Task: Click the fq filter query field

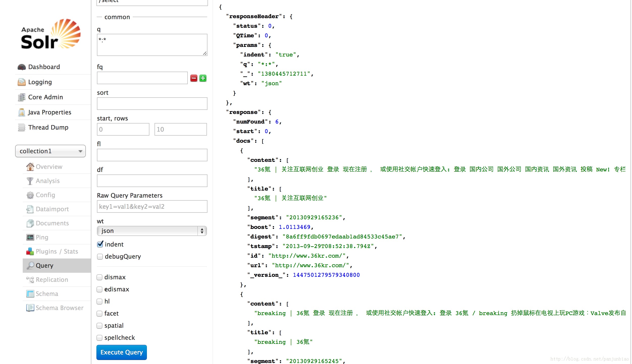Action: 142,78
